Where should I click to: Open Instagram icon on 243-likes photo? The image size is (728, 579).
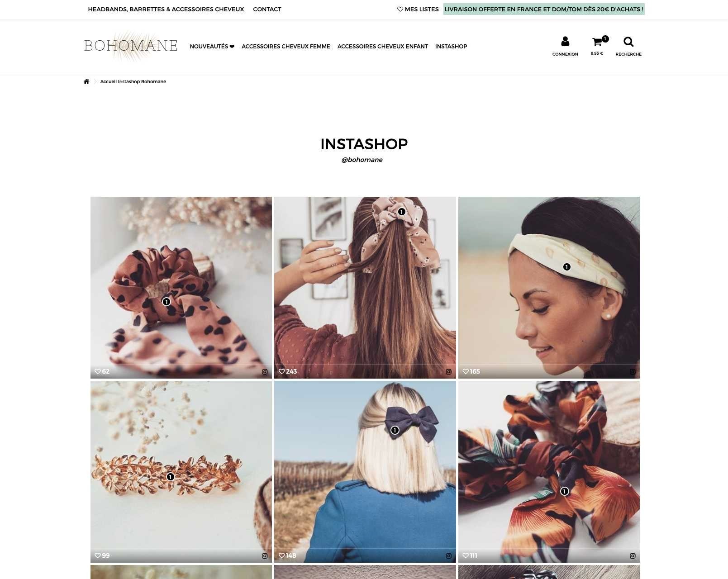click(x=448, y=372)
